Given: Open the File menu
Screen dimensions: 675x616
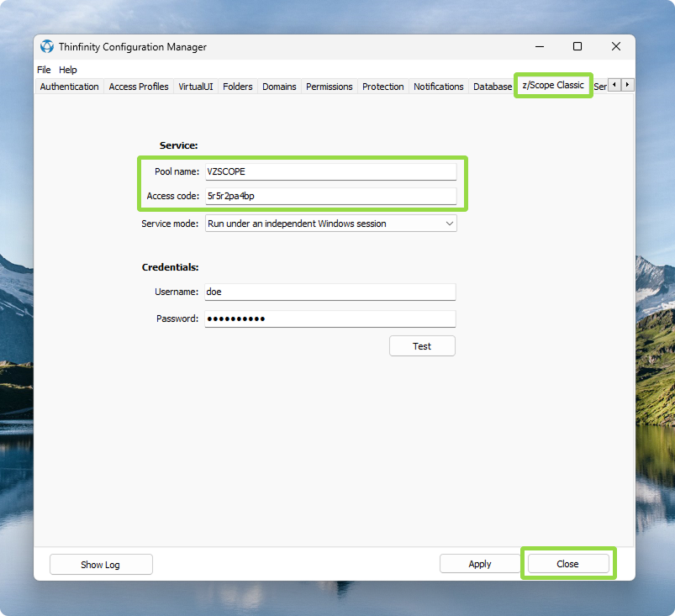Looking at the screenshot, I should (x=44, y=70).
